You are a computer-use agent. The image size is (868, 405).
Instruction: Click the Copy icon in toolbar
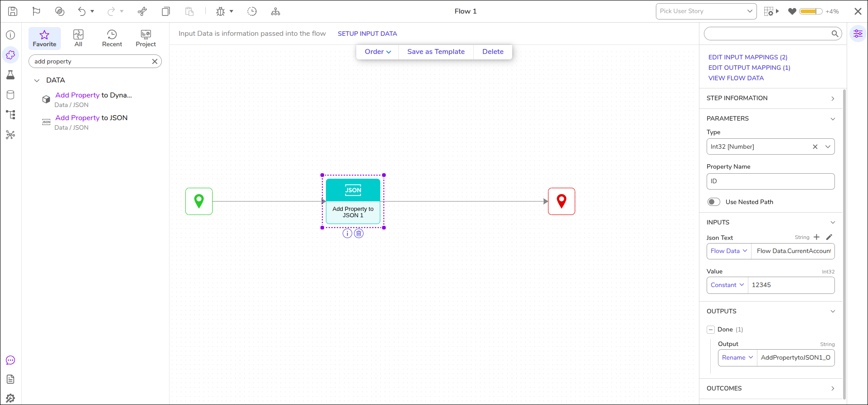click(x=166, y=11)
